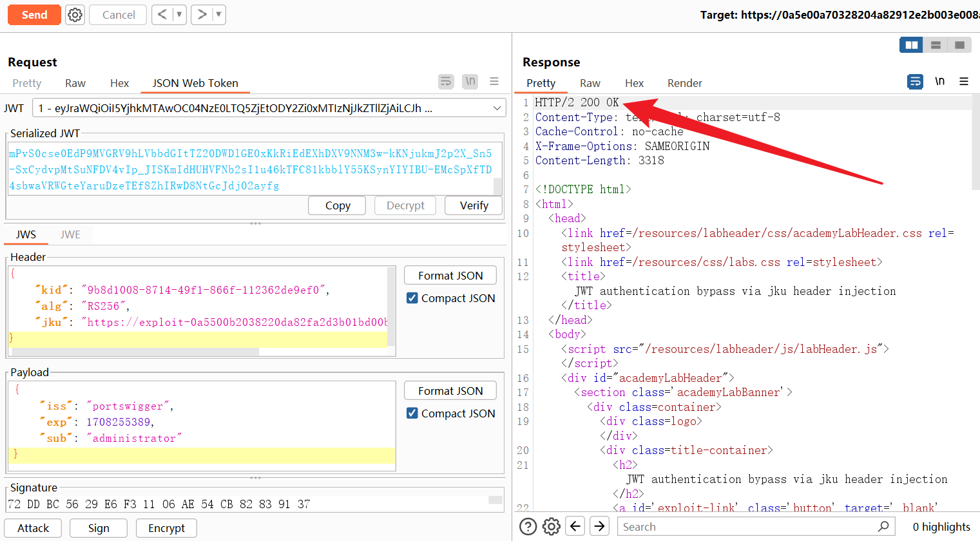The image size is (980, 541).
Task: Open the history forward dropdown arrow
Action: pos(218,15)
